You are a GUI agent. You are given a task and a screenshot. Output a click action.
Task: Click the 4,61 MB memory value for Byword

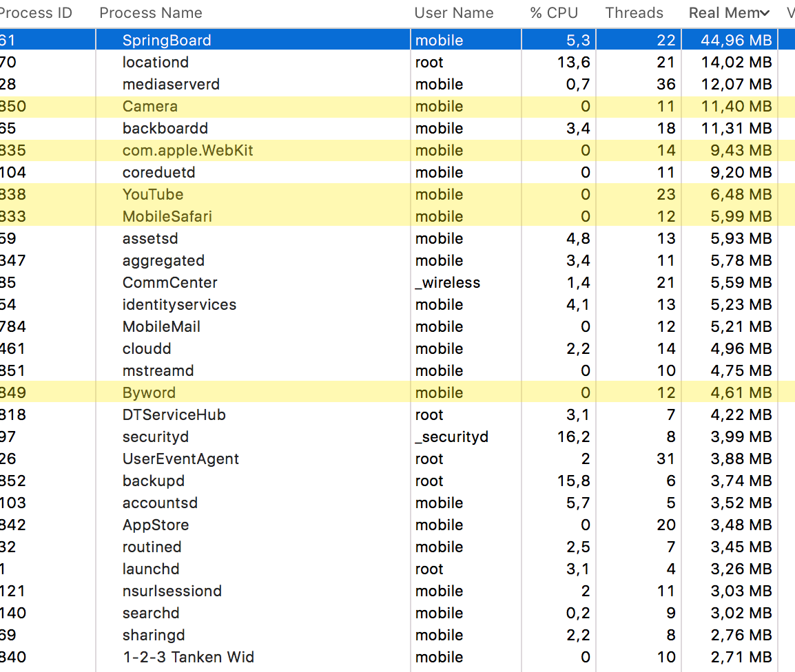(x=741, y=392)
